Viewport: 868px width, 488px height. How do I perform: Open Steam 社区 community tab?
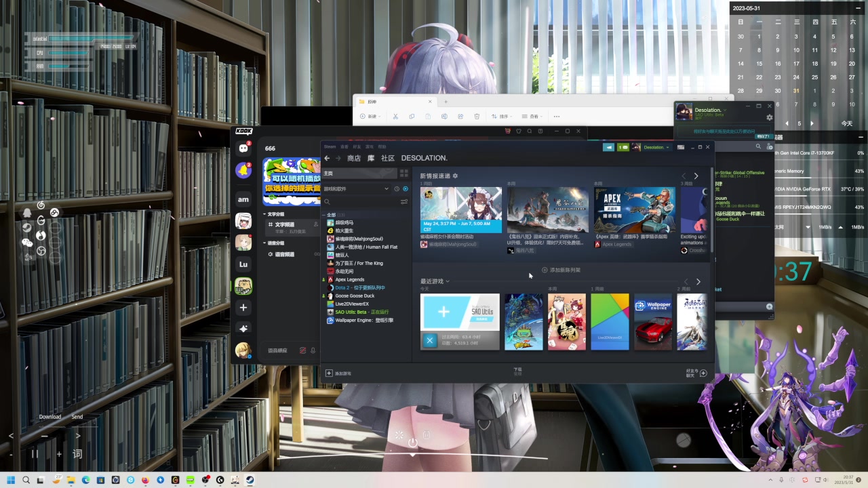click(x=388, y=158)
